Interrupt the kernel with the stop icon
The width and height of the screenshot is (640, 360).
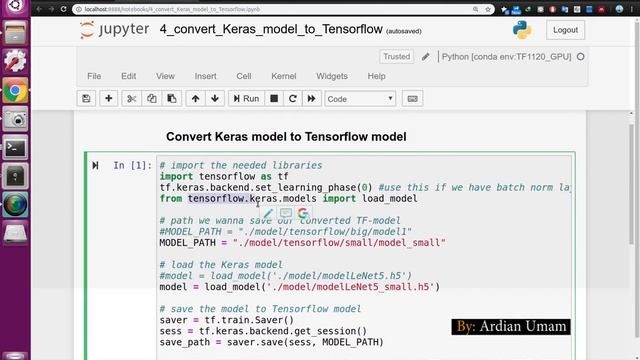274,99
